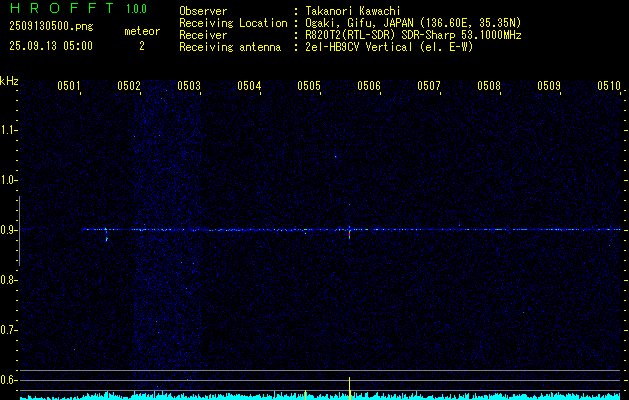Click the 0.9 kHz frequency label
The width and height of the screenshot is (629, 400).
(x=8, y=230)
